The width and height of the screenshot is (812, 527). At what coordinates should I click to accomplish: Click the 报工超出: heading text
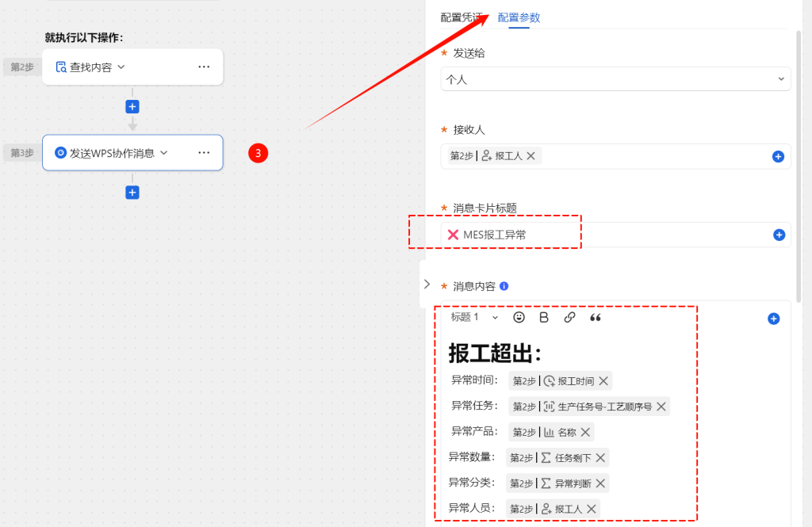click(x=495, y=353)
